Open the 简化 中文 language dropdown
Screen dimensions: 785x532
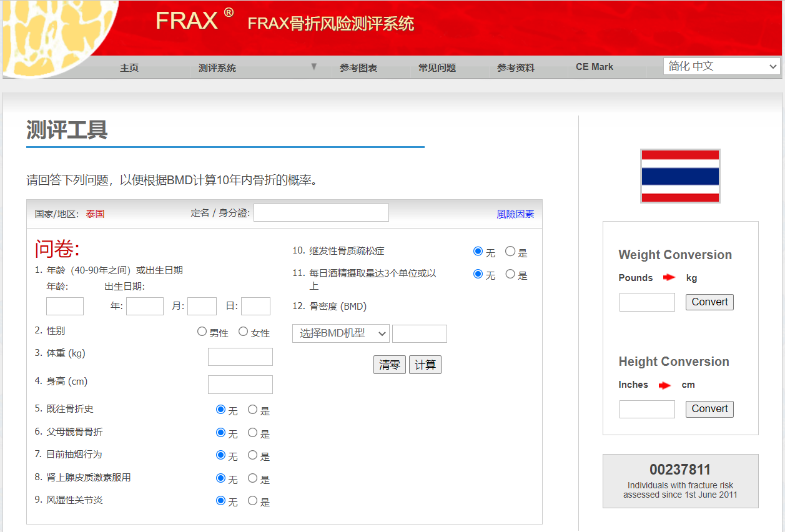[721, 66]
